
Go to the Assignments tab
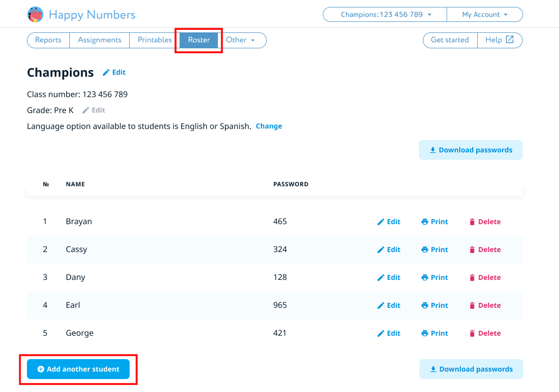(x=100, y=40)
